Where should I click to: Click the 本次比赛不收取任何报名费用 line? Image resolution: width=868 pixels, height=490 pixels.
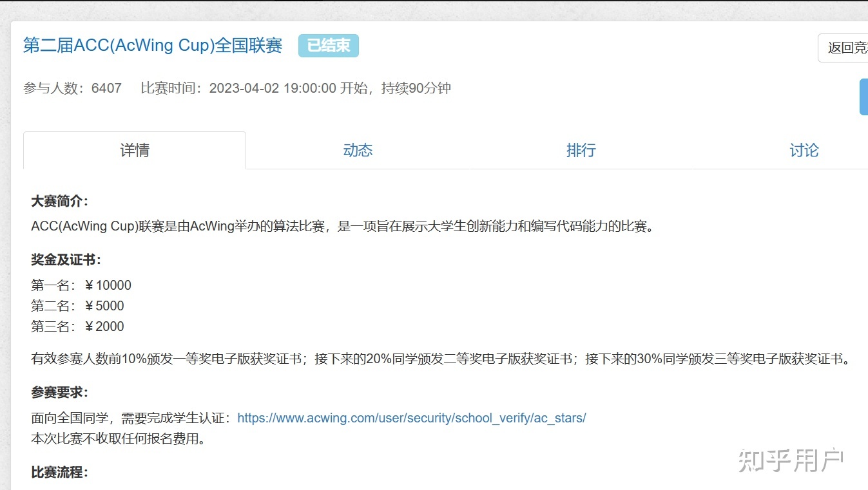(118, 439)
